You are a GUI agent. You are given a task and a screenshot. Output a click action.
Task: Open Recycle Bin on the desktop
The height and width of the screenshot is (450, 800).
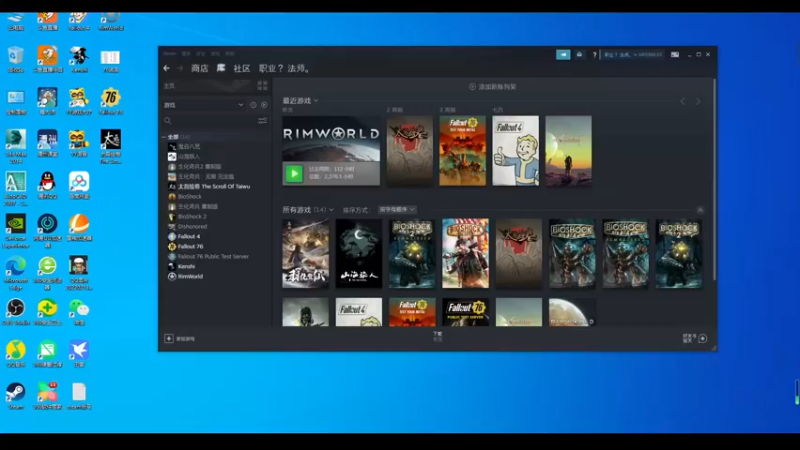pos(16,59)
